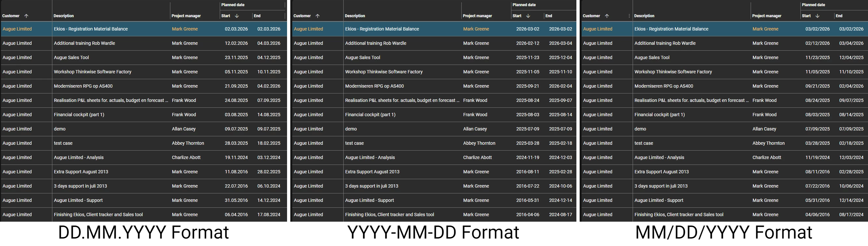Click Charlize Abott in the MM/DD/YYYY grid
The image size is (868, 246).
point(767,157)
